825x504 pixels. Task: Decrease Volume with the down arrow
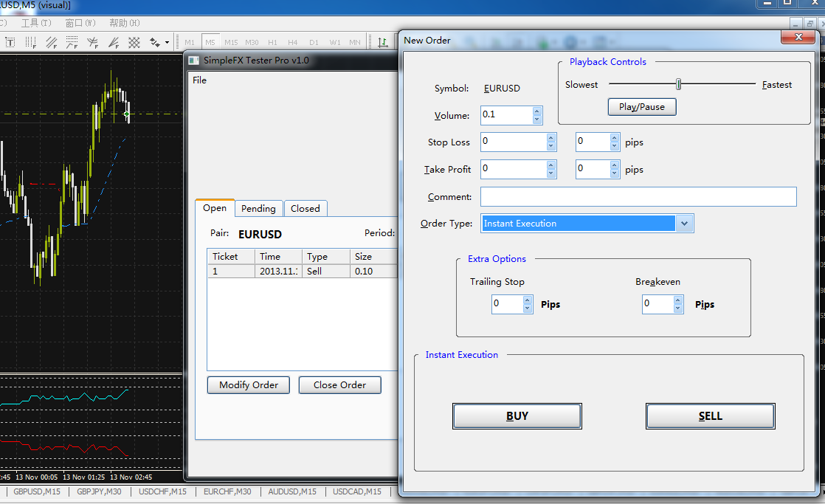(536, 120)
